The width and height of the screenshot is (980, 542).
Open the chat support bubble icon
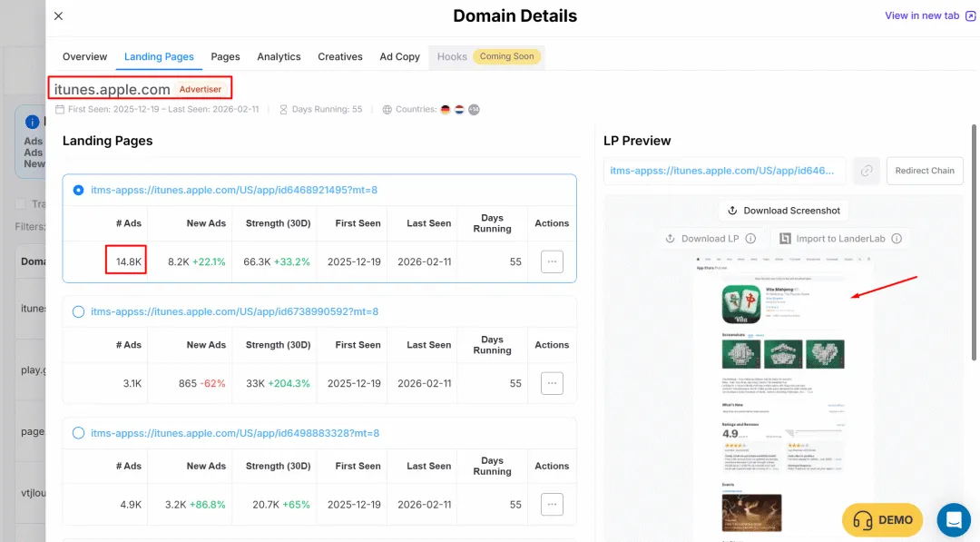[954, 520]
